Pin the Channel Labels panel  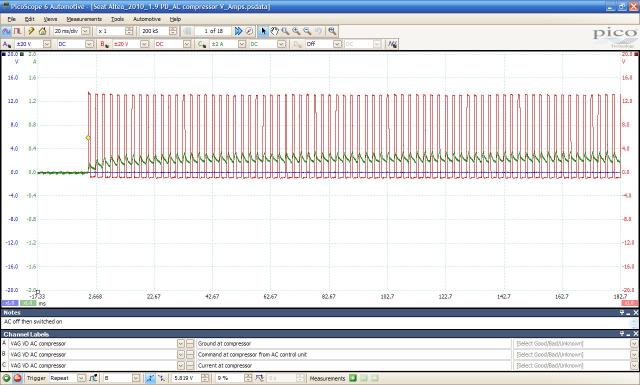pyautogui.click(x=622, y=334)
